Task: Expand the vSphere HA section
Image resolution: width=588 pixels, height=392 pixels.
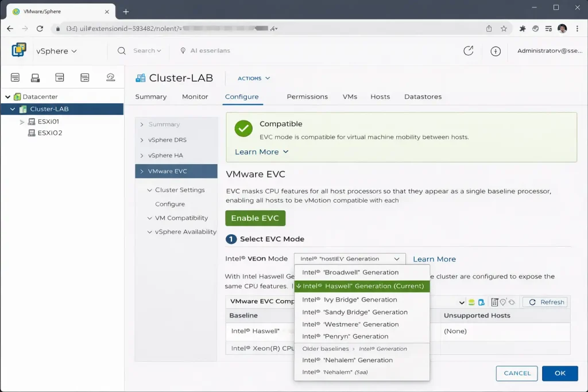Action: pyautogui.click(x=142, y=156)
